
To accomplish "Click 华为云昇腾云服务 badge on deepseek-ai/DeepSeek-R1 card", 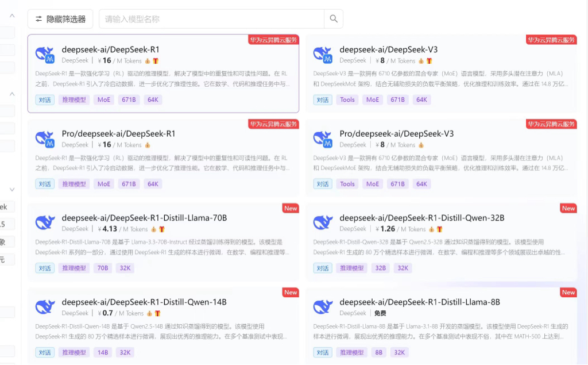I will 273,40.
